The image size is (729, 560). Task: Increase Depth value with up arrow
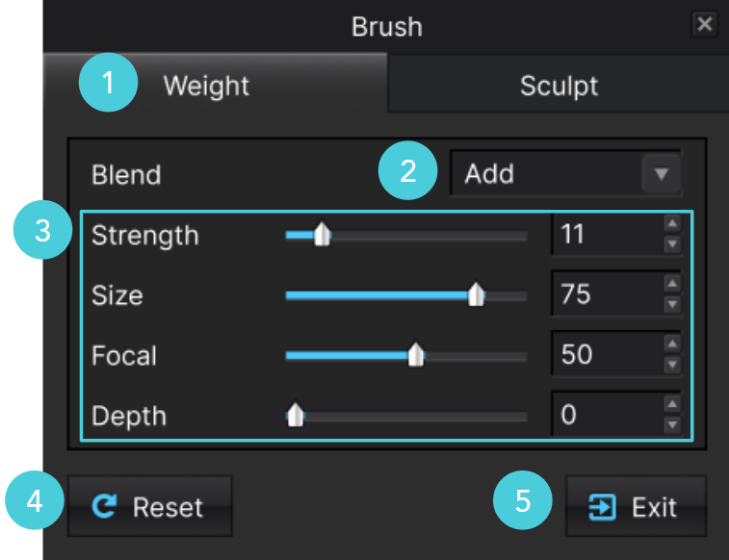coord(672,403)
